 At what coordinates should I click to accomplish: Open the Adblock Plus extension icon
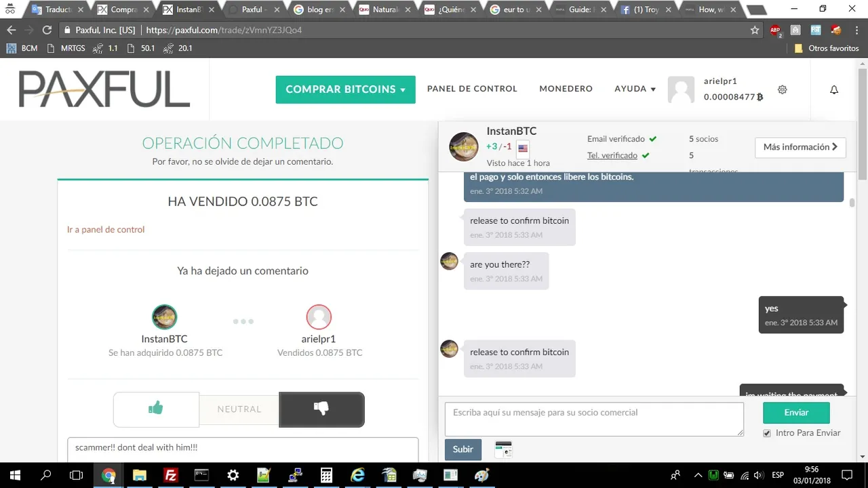pos(775,30)
